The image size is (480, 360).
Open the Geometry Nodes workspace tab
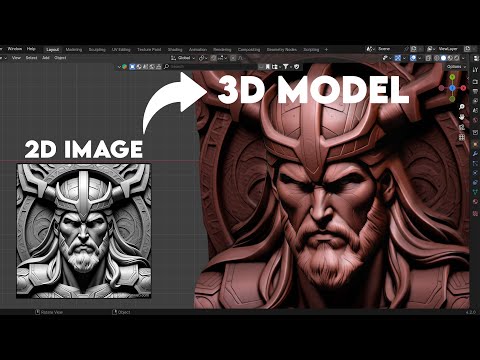pyautogui.click(x=282, y=50)
